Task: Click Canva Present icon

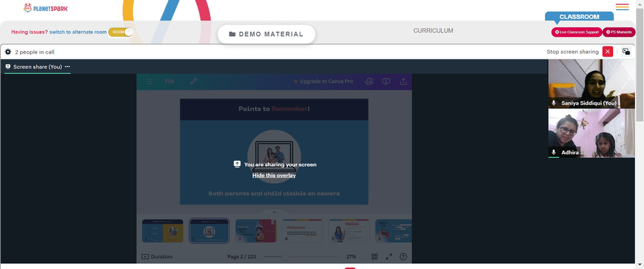Action: pos(386,81)
